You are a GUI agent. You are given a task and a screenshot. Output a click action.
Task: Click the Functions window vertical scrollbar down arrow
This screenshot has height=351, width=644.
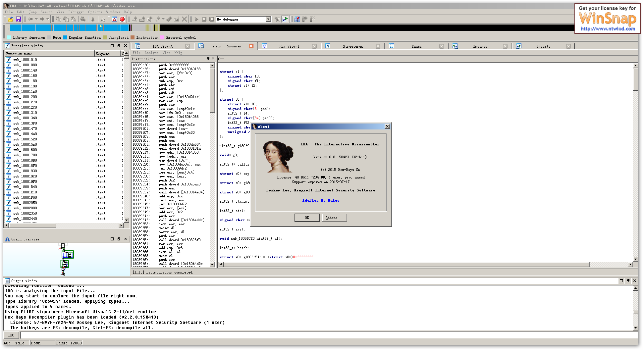tap(126, 220)
